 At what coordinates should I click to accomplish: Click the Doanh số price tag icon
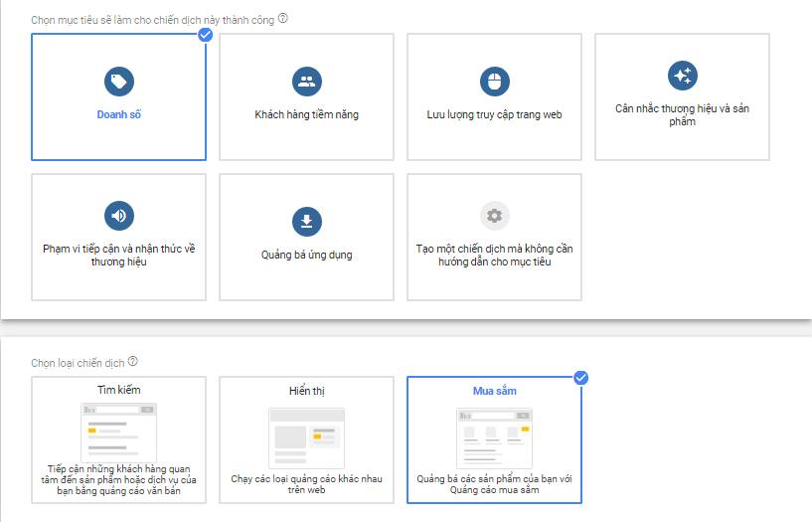tap(119, 82)
